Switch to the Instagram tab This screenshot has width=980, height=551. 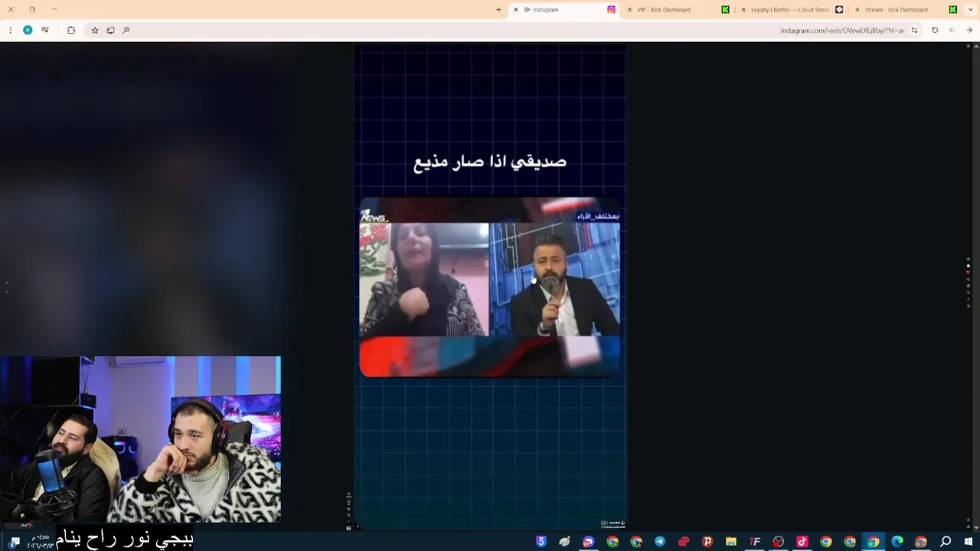point(563,9)
